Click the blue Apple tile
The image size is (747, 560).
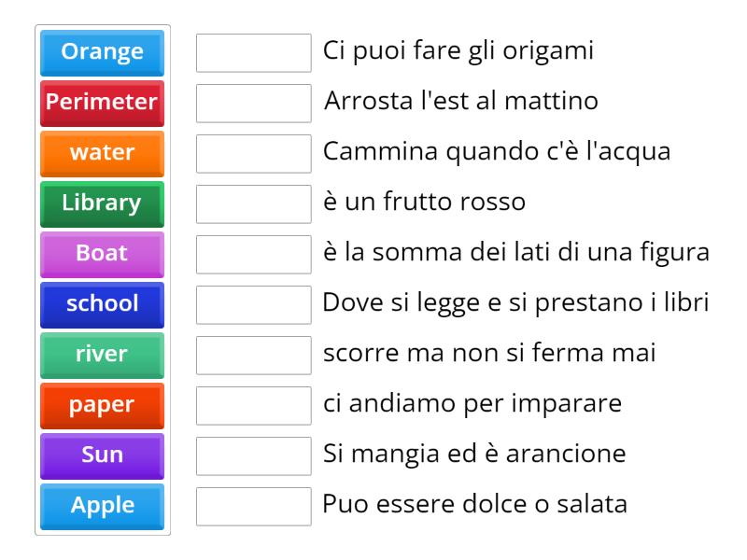click(103, 506)
